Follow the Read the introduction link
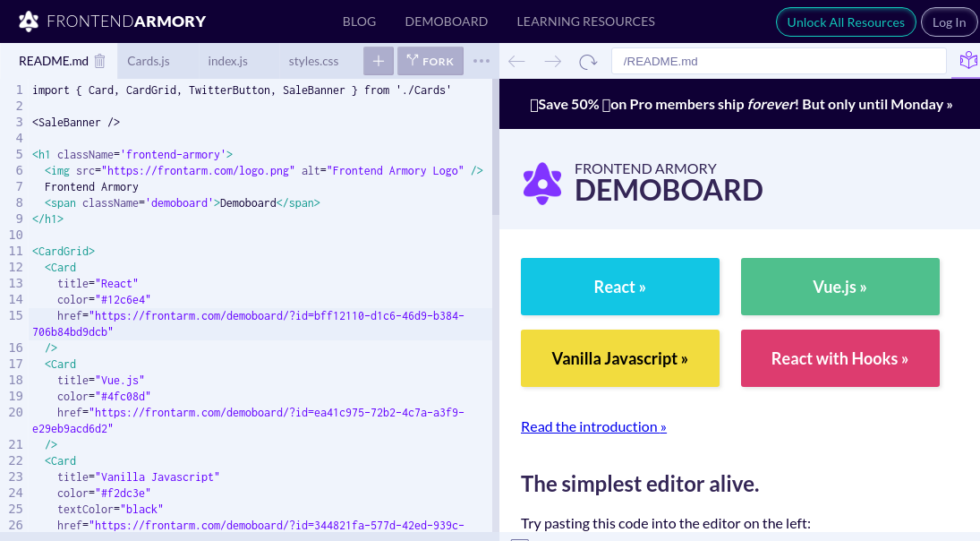The height and width of the screenshot is (541, 980). 593,426
